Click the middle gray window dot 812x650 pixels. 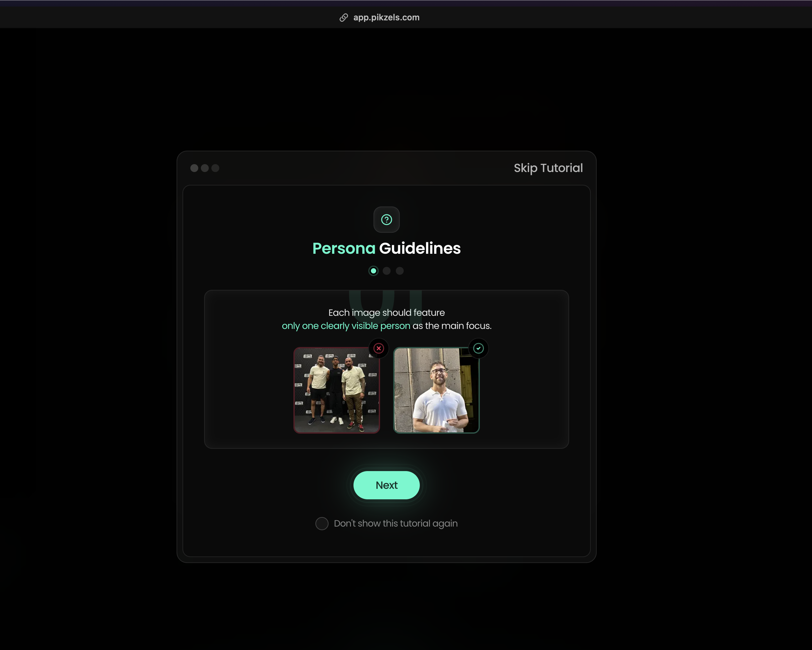[205, 168]
